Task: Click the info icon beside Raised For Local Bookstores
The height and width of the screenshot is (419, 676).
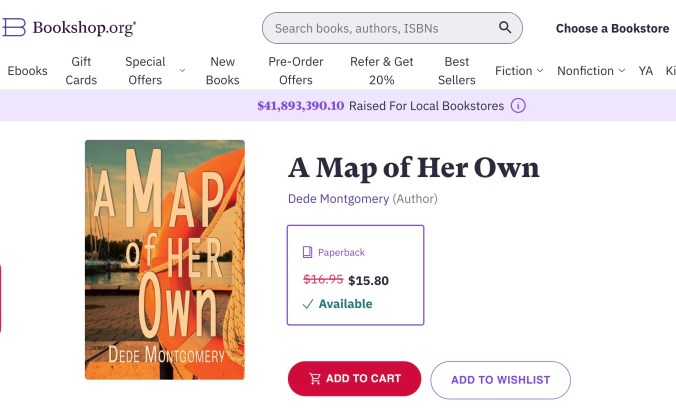Action: click(518, 105)
